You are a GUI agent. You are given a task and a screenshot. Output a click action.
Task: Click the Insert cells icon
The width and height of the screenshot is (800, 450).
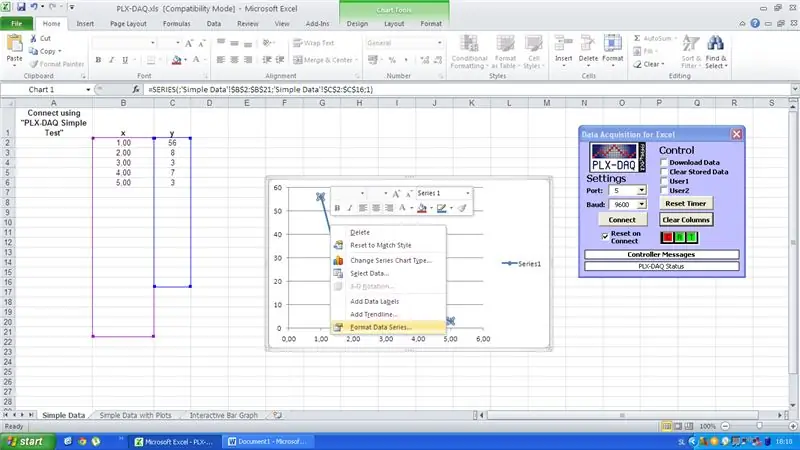(x=563, y=44)
